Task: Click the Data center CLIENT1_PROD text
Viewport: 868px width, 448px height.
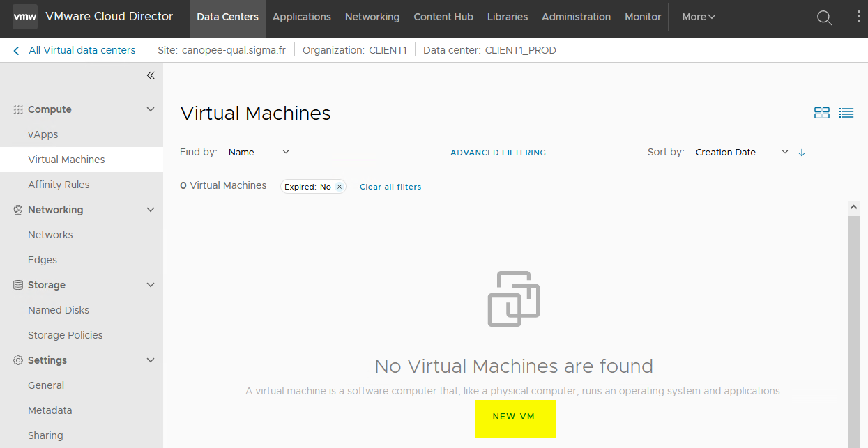Action: point(489,50)
